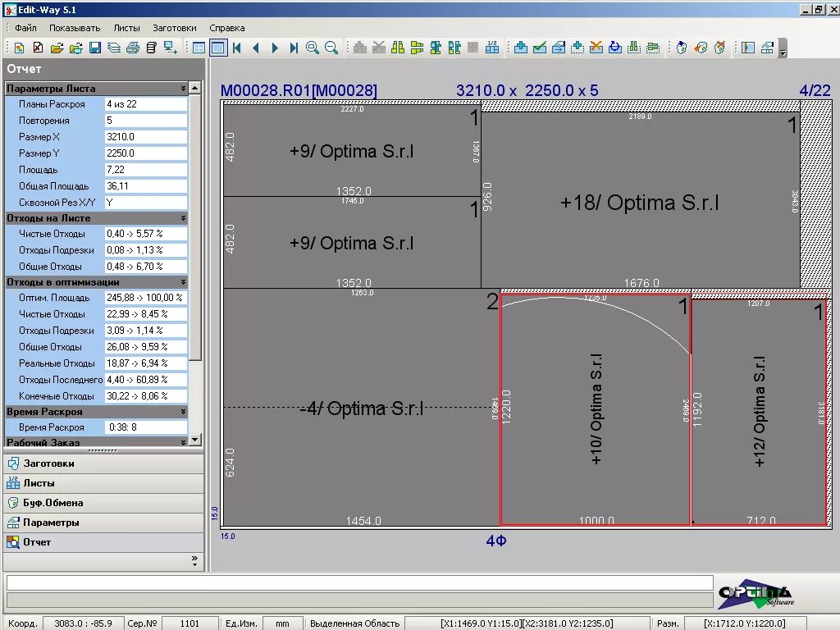
Task: Click the split panel layout icon
Action: coord(748,48)
